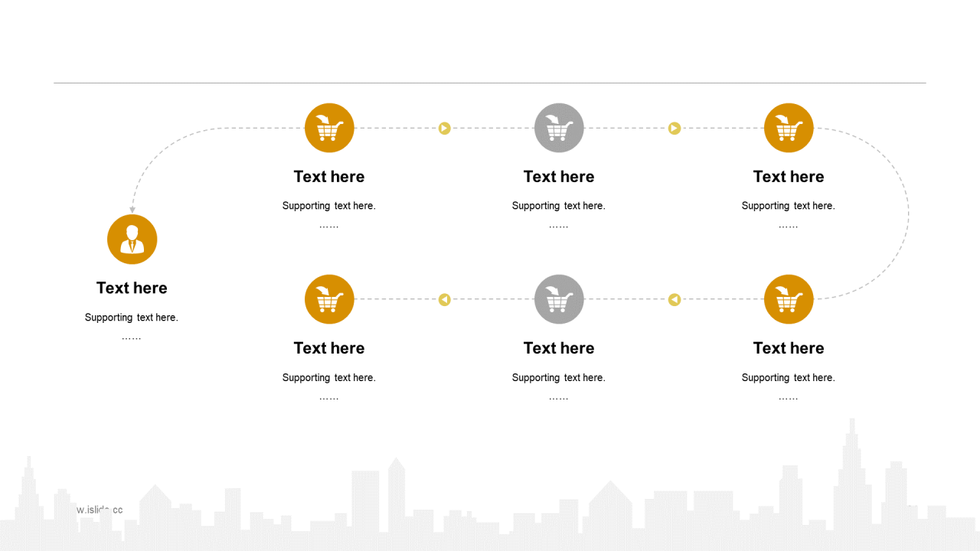The height and width of the screenshot is (551, 980).
Task: Select left-pointing arrow between bottom-left and gray carts
Action: point(445,299)
